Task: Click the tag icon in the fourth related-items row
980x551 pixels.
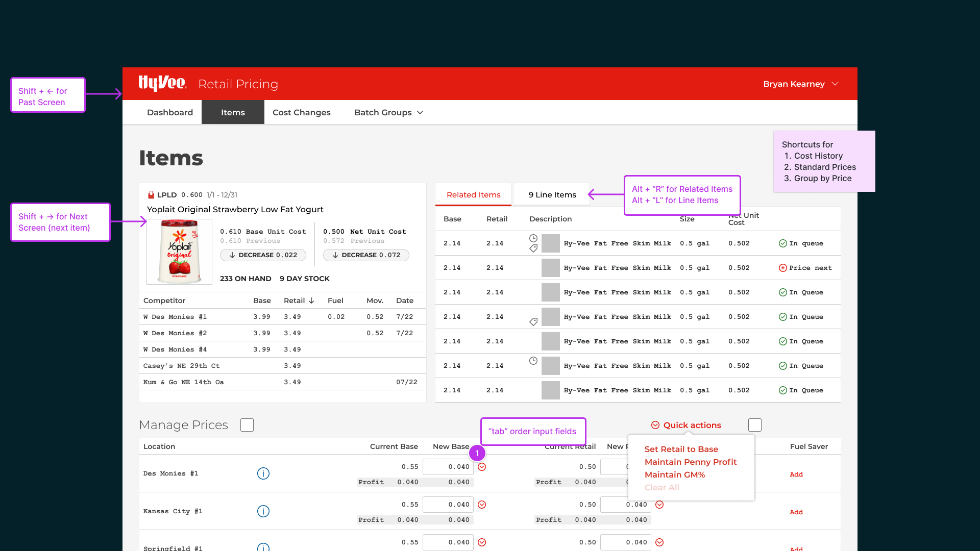Action: pos(533,322)
